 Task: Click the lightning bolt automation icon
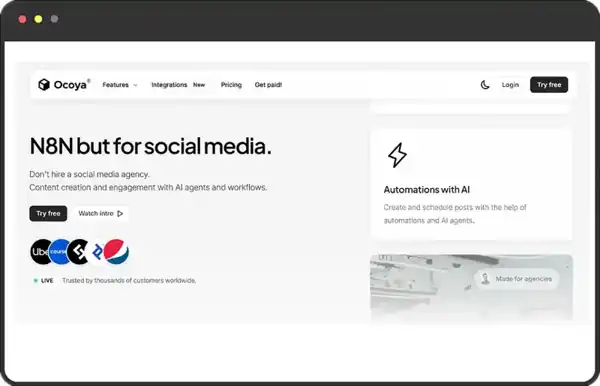coord(397,155)
